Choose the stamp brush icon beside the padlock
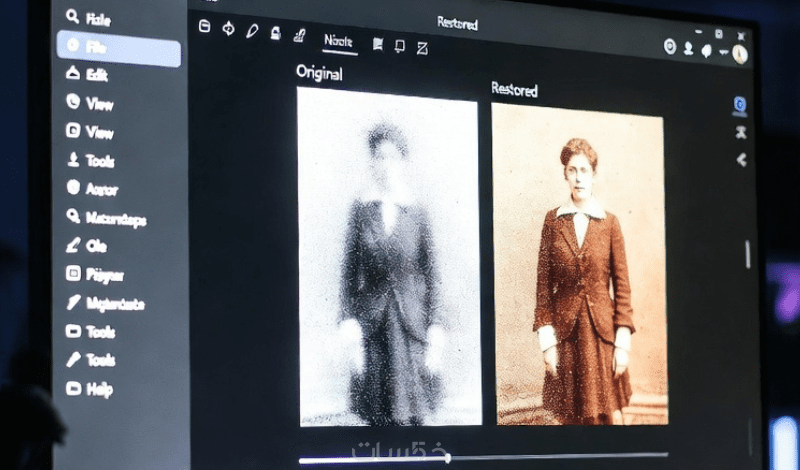Viewport: 800px width, 470px height. pos(299,35)
